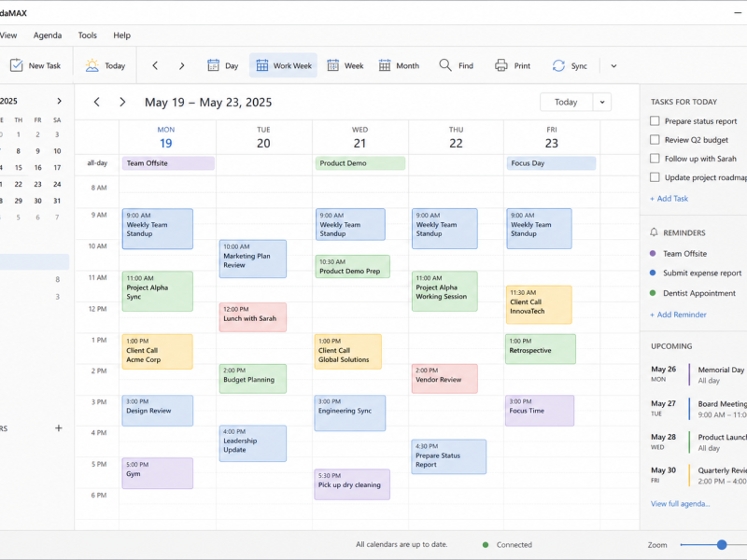Open the Focus Day all-day event
Screen dimensions: 747x560
point(551,163)
